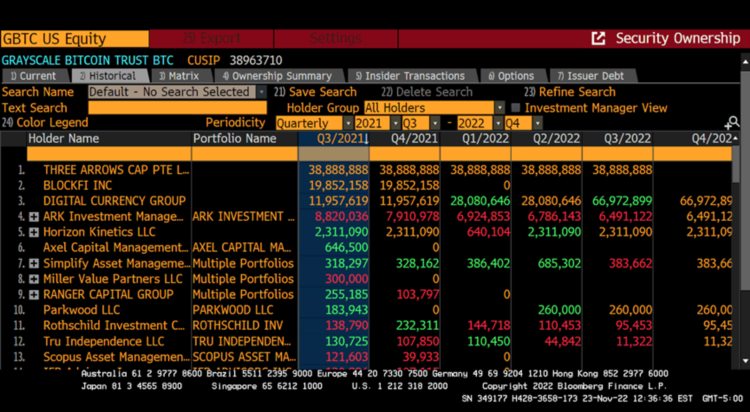The image size is (750, 412).
Task: Expand Horizon Kinetics LLC holdings
Action: pos(33,232)
